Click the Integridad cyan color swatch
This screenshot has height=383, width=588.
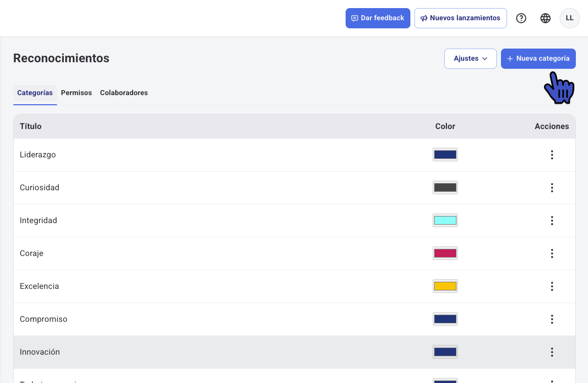[445, 220]
